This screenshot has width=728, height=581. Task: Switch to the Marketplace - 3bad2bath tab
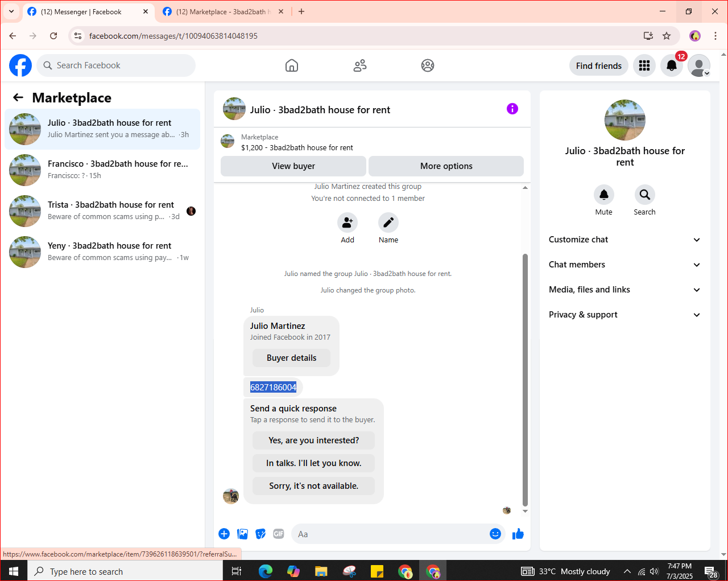(x=224, y=11)
